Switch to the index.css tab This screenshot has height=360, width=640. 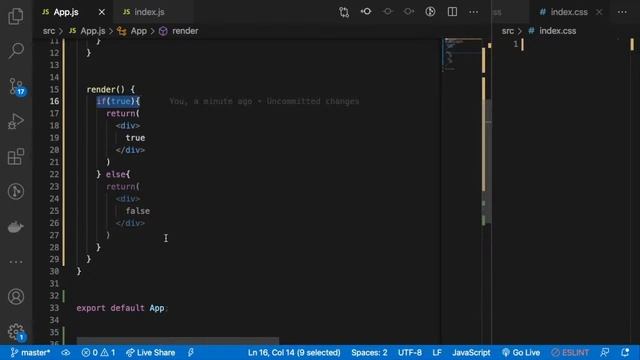569,12
